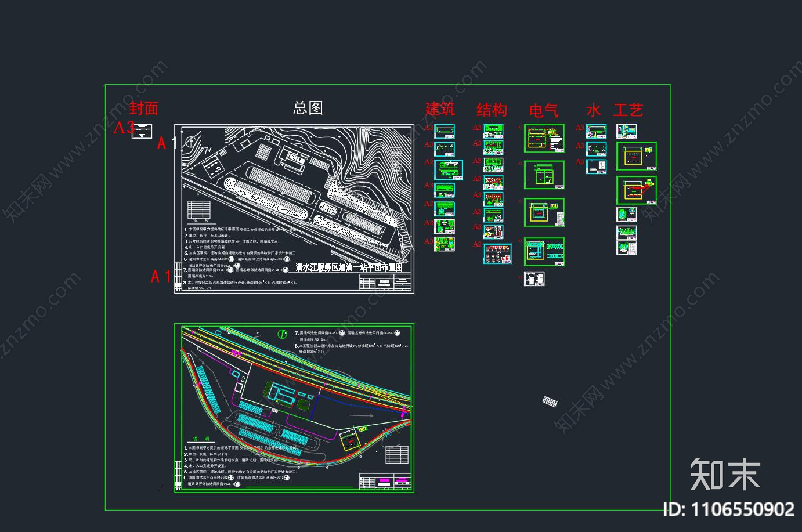Screen dimensions: 802x532
Task: Click the title 清水江服务区加油一站平面布置图
Action: click(349, 267)
